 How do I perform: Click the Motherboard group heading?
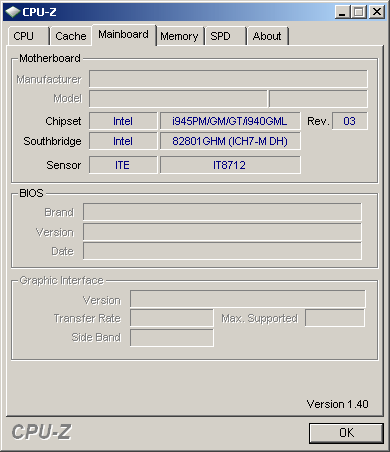pos(50,58)
